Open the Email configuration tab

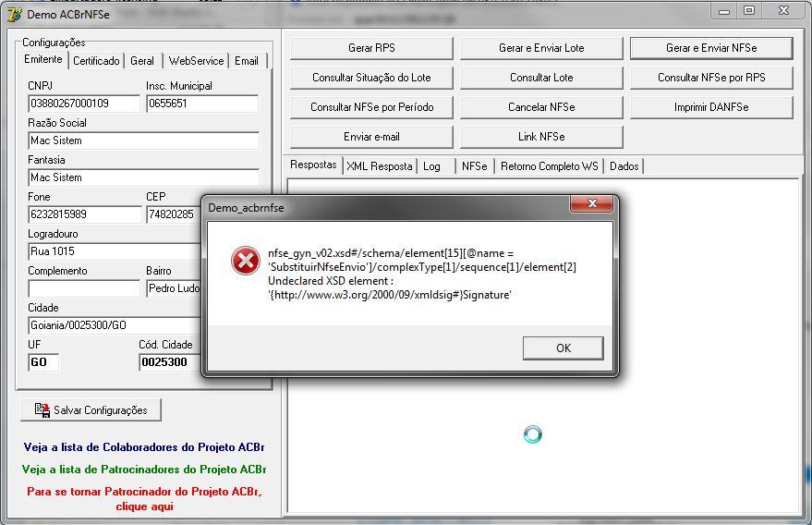(247, 61)
